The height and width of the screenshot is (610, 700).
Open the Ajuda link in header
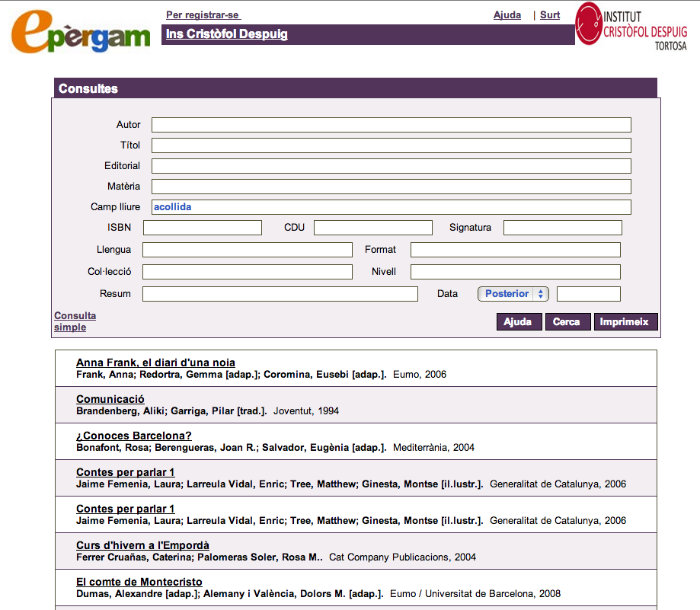point(507,15)
